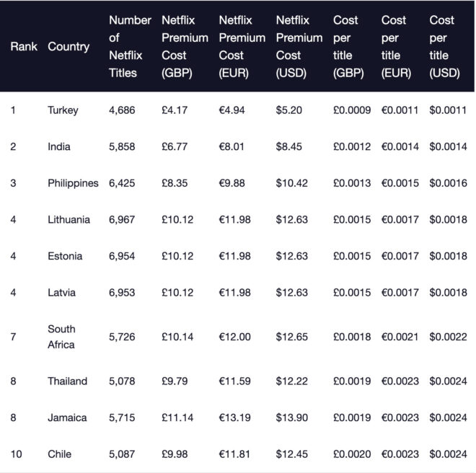The image size is (476, 473).
Task: Click the Netflix Premium Cost (GBP) header
Action: pos(185,46)
